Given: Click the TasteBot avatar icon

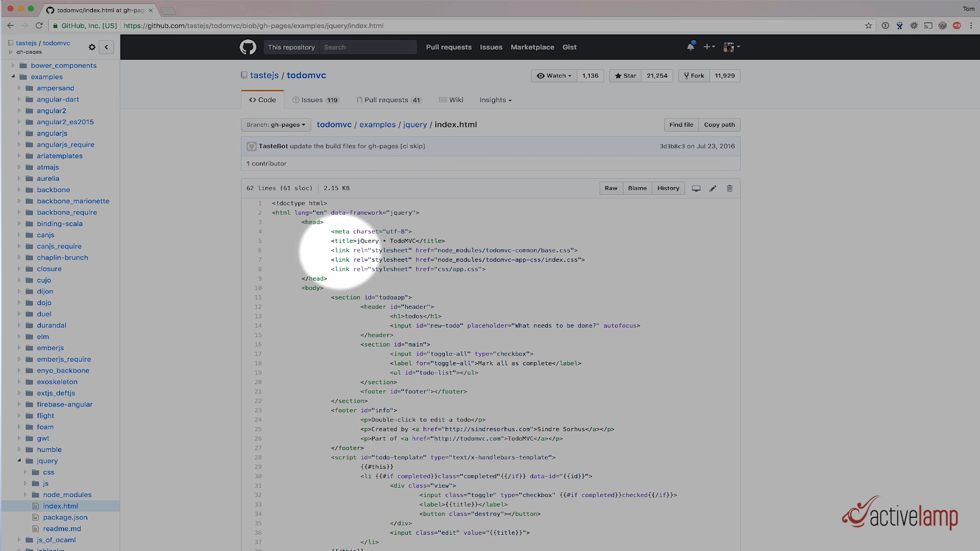Looking at the screenshot, I should pyautogui.click(x=251, y=146).
